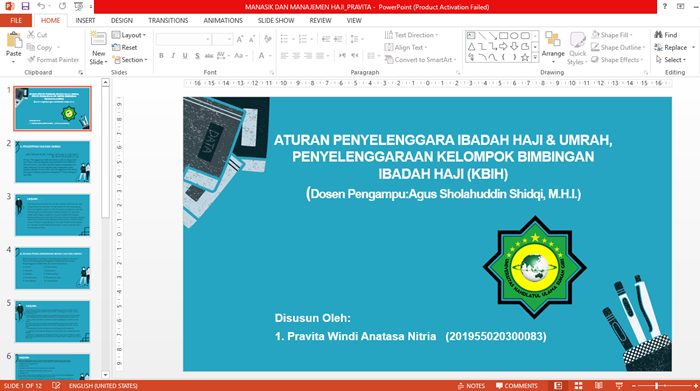This screenshot has width=700, height=391.
Task: Click the Paste clipboard icon
Action: point(14,40)
